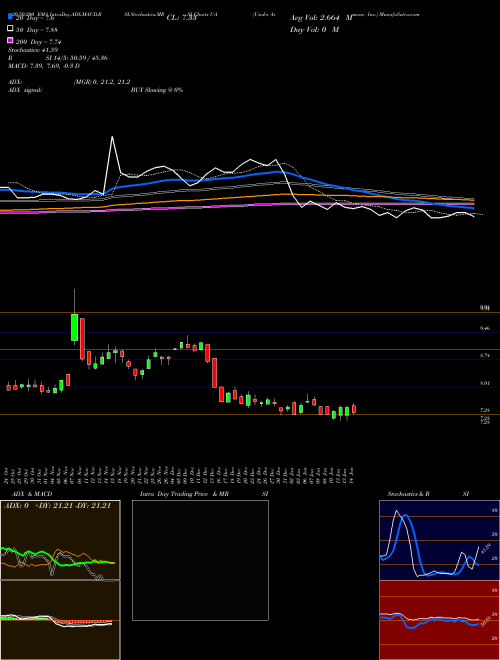500x660 pixels.
Task: Click the 9.46 price axis label
Action: [x=484, y=328]
